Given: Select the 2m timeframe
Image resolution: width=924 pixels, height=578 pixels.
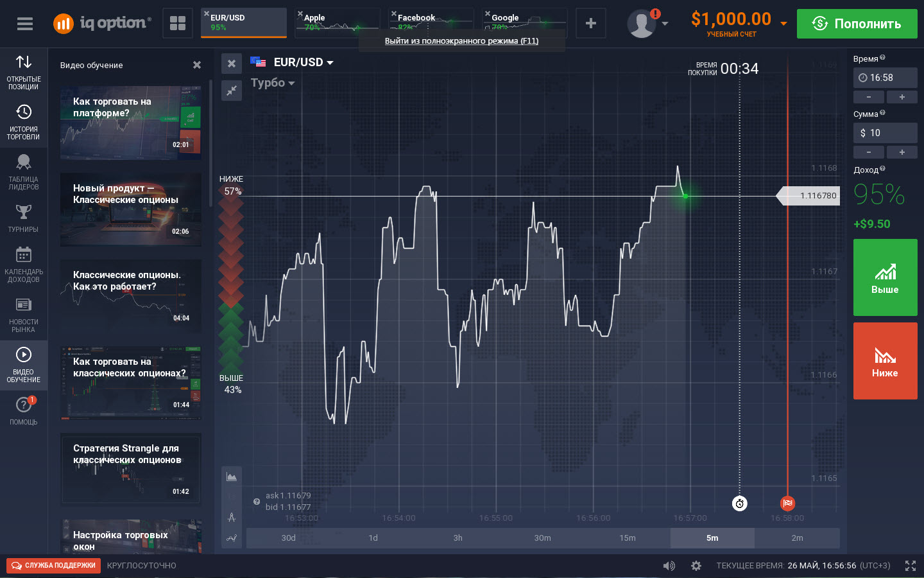Looking at the screenshot, I should click(797, 538).
